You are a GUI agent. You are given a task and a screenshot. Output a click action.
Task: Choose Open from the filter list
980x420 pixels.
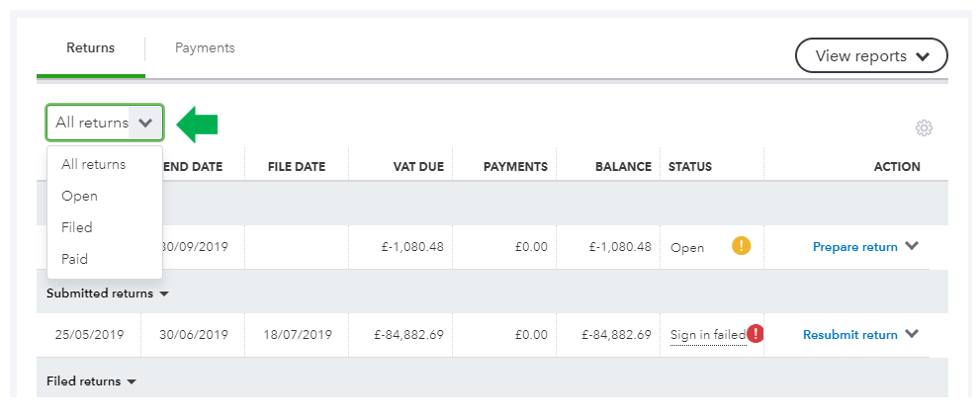pyautogui.click(x=79, y=196)
